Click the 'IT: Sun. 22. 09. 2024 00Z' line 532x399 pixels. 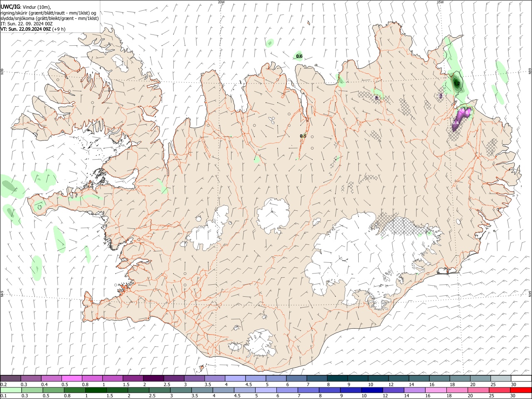[x=26, y=24]
